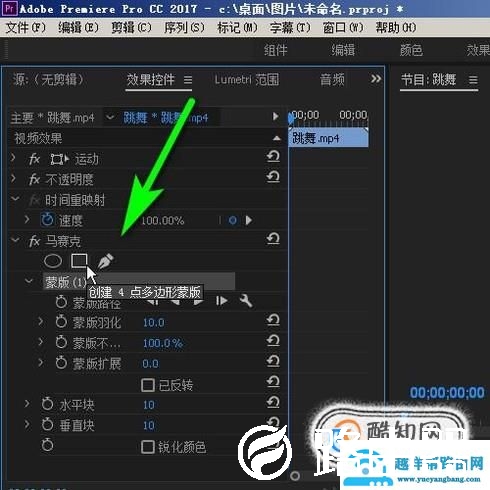Reset the 已反转 option
The height and width of the screenshot is (490, 490).
[x=273, y=382]
